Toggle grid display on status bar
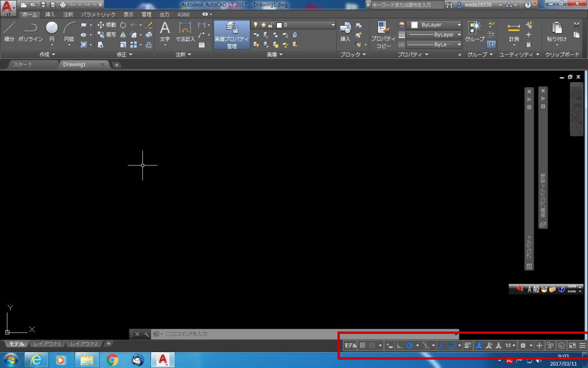The width and height of the screenshot is (588, 368). tap(363, 346)
